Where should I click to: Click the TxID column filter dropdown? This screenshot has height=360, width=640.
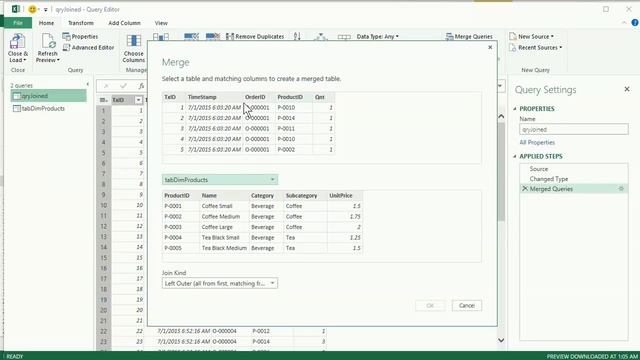138,100
